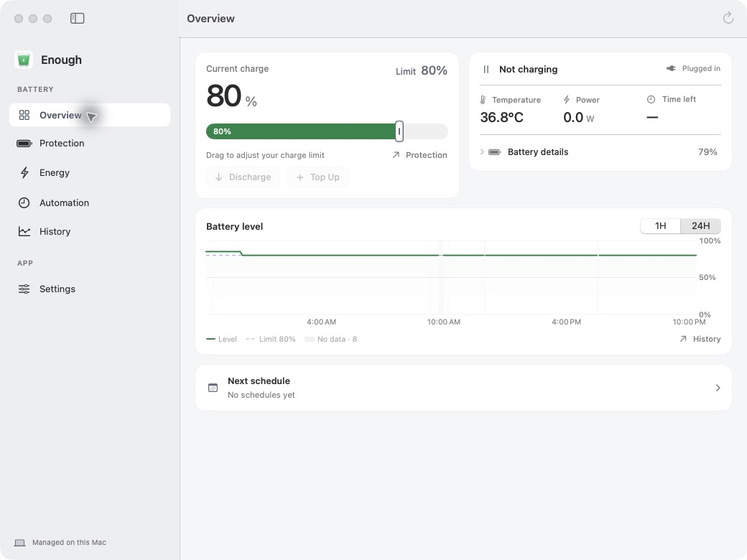Click the green 80% charge bar

(302, 131)
